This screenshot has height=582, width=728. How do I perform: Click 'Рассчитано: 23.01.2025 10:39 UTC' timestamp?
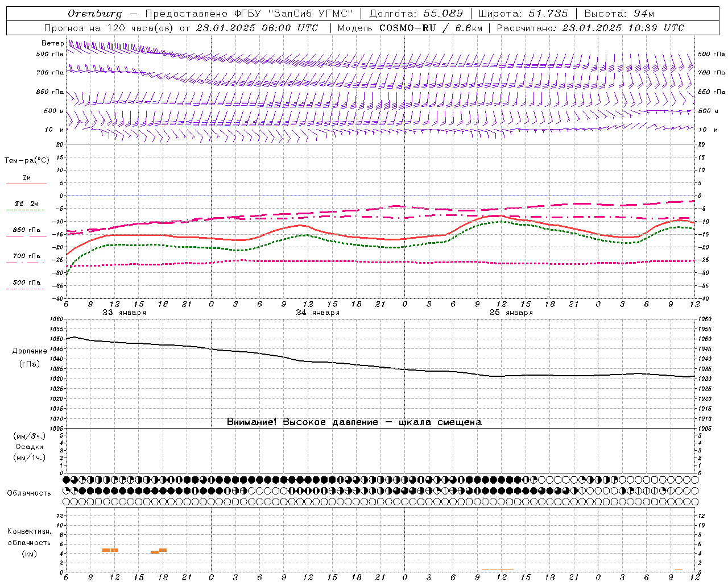point(590,28)
